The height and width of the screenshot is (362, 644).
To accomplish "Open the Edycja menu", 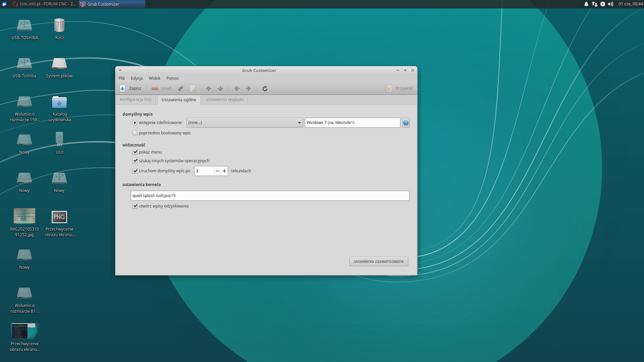I will coord(137,78).
